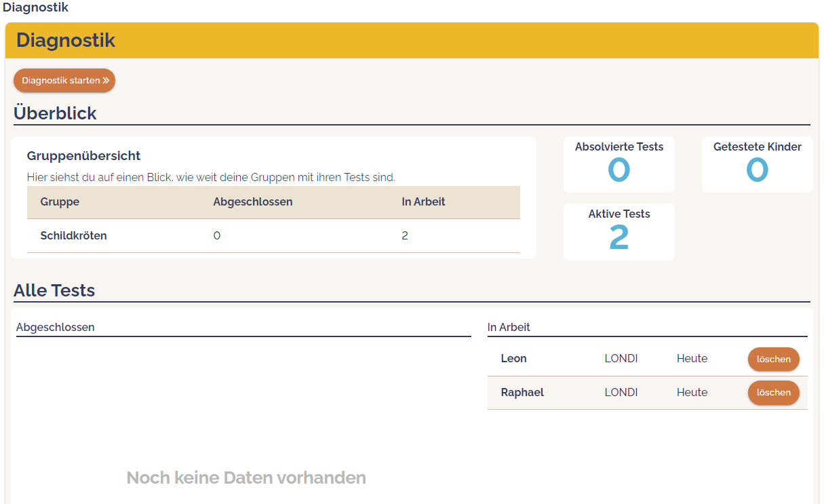Click the Diagnostik breadcrumb at top
Screen dimensions: 824x504
35,8
